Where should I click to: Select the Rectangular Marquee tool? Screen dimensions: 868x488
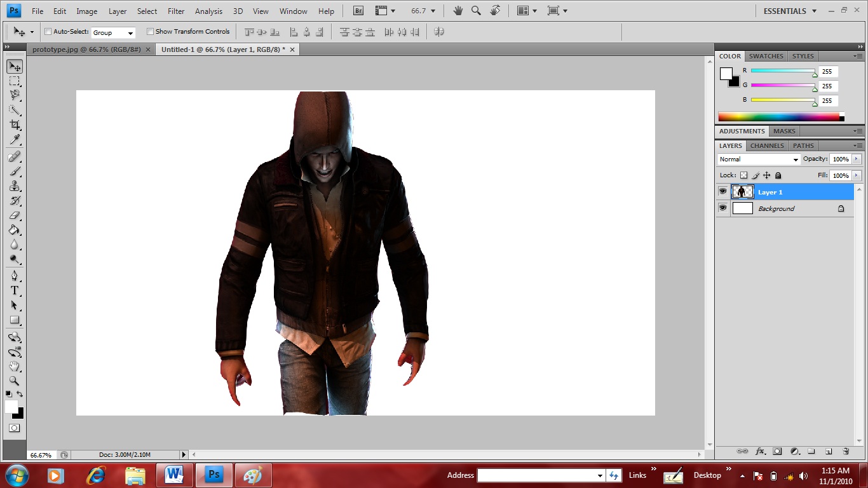pyautogui.click(x=15, y=81)
